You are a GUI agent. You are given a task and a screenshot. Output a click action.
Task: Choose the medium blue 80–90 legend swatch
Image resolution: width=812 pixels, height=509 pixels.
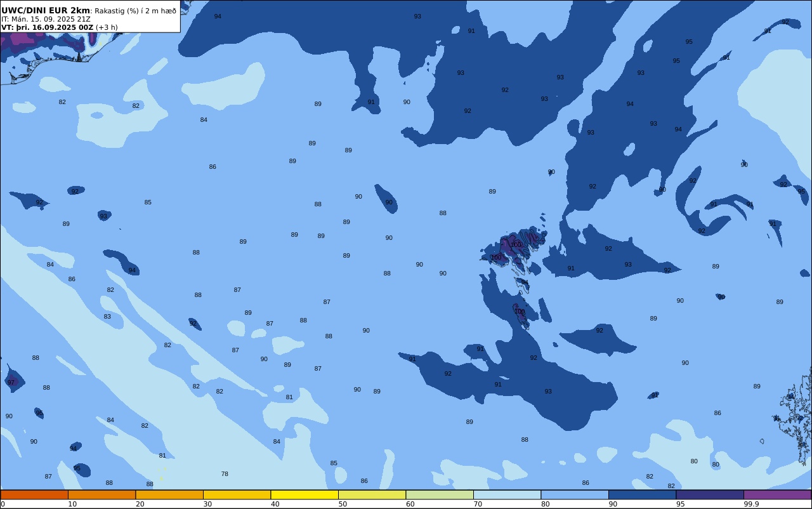575,494
